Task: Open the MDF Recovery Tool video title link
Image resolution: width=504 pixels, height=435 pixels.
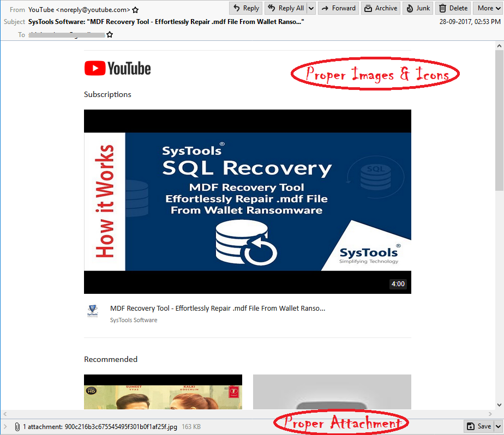Action: pyautogui.click(x=218, y=309)
